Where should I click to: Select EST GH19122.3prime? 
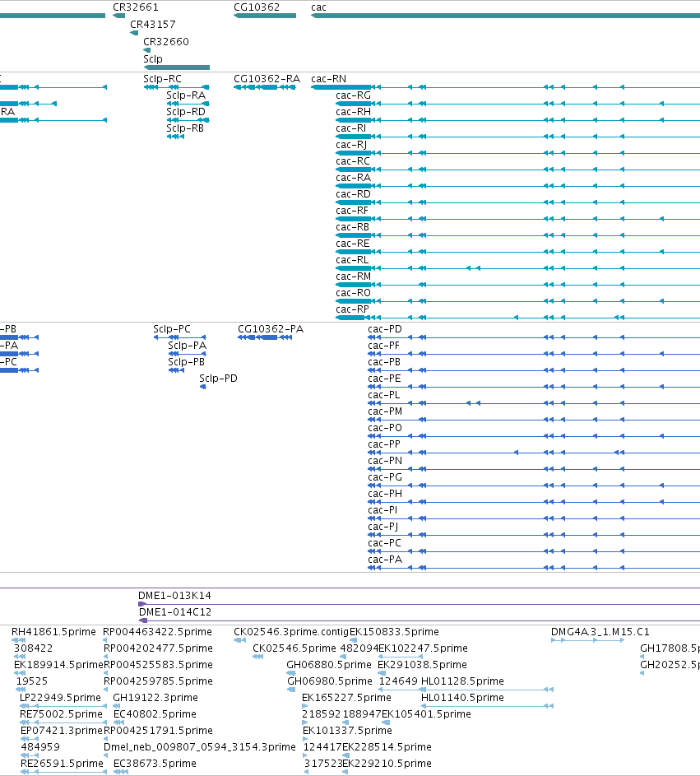(155, 698)
